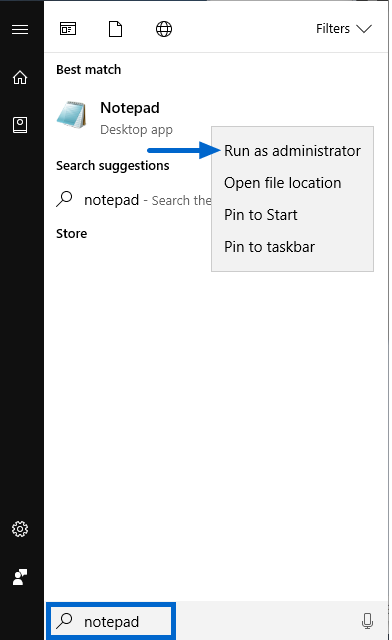Click the Store section heading
The width and height of the screenshot is (392, 640).
pos(71,233)
